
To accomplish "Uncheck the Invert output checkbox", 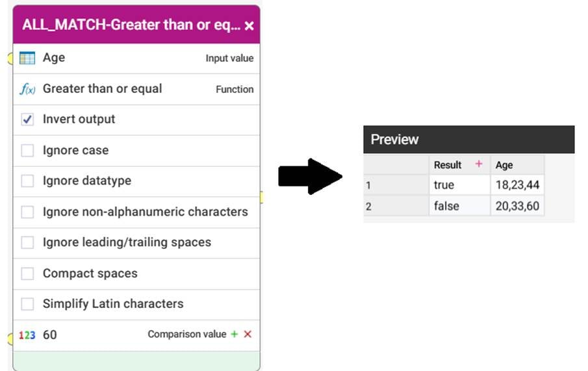I will point(27,120).
